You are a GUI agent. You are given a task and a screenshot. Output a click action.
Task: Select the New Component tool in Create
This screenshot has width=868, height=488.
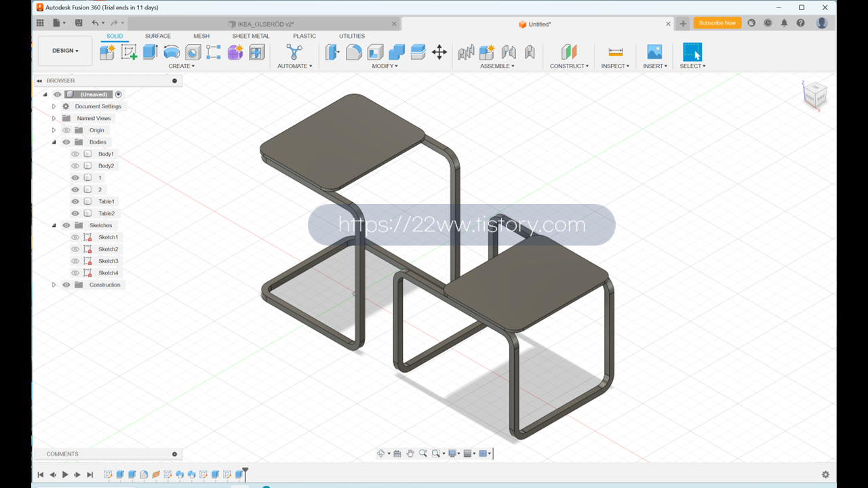107,52
